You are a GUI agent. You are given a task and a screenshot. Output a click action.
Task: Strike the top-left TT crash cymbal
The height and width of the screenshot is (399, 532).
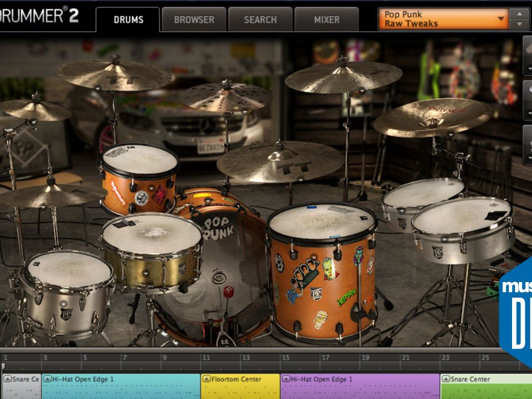115,75
